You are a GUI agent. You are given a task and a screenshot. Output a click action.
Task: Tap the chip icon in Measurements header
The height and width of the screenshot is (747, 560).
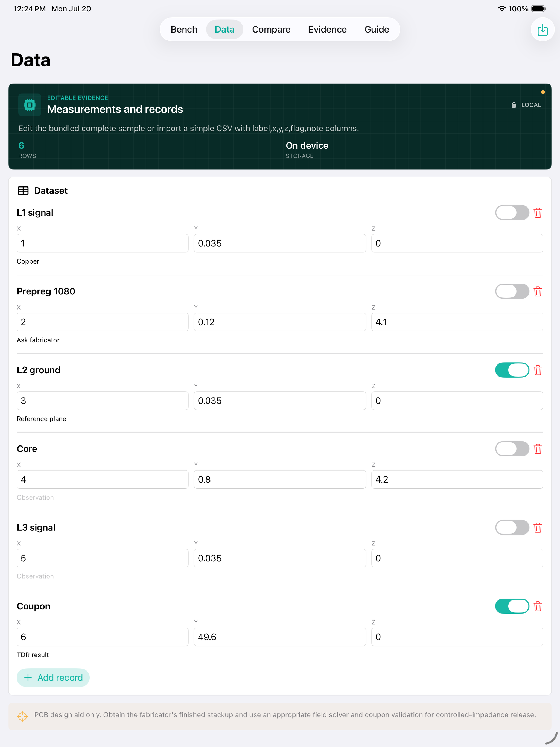coord(30,105)
